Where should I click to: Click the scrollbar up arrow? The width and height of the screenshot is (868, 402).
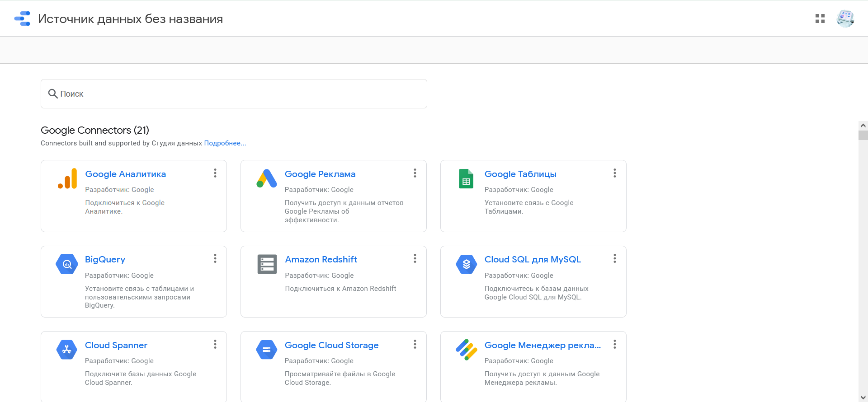tap(863, 126)
